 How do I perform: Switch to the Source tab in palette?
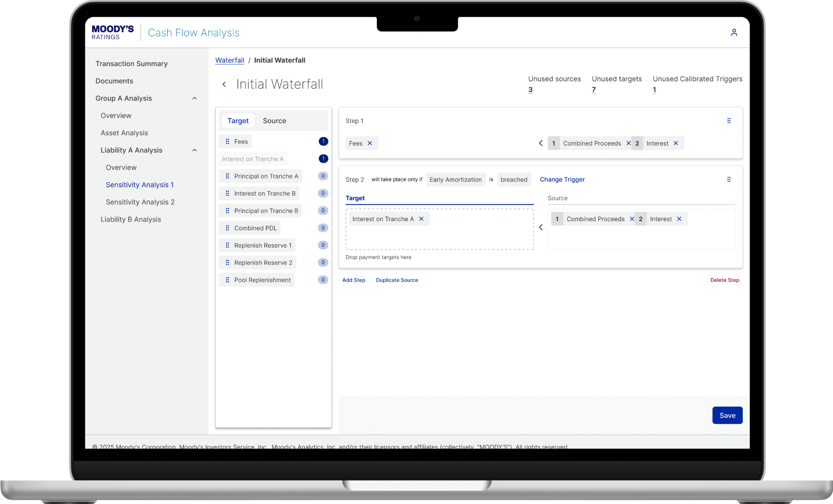[274, 121]
